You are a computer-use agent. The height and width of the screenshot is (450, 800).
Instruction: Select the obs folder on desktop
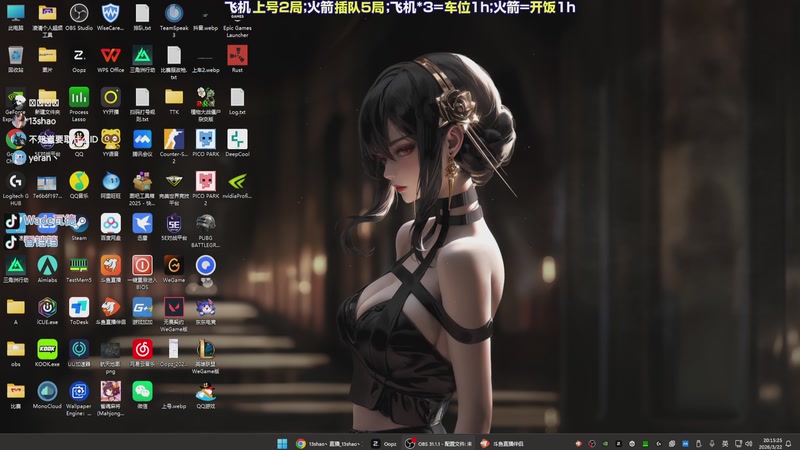15,349
